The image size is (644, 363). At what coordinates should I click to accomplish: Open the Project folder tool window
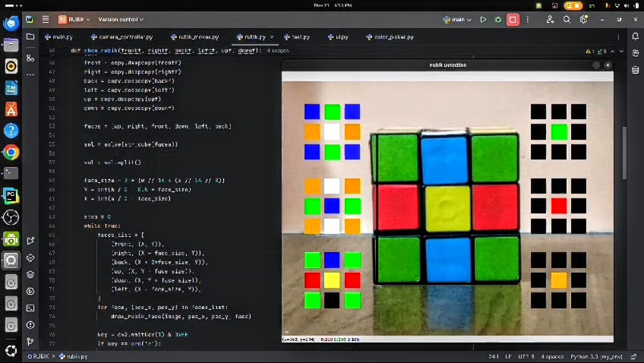click(x=30, y=36)
